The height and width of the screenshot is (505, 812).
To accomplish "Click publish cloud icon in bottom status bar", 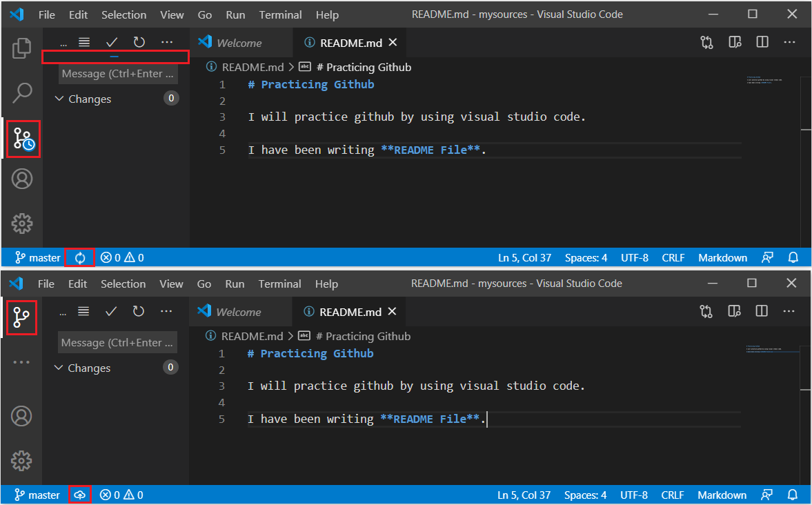I will pos(79,495).
